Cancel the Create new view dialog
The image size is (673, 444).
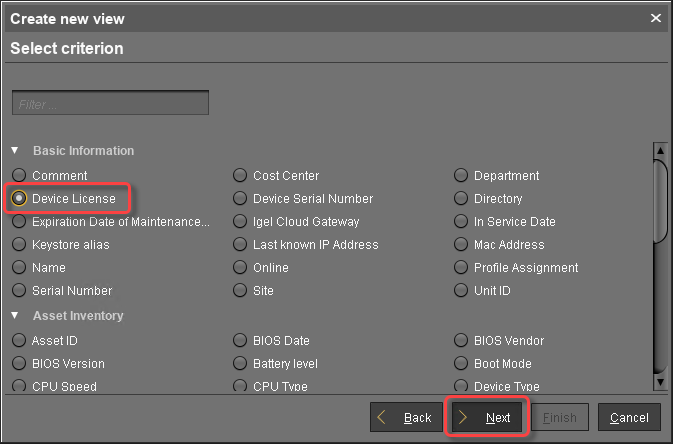[x=629, y=417]
